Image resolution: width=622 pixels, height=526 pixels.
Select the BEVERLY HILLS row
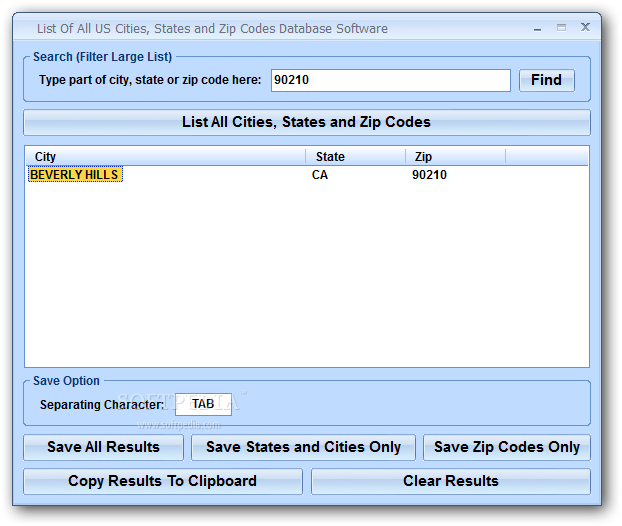307,175
